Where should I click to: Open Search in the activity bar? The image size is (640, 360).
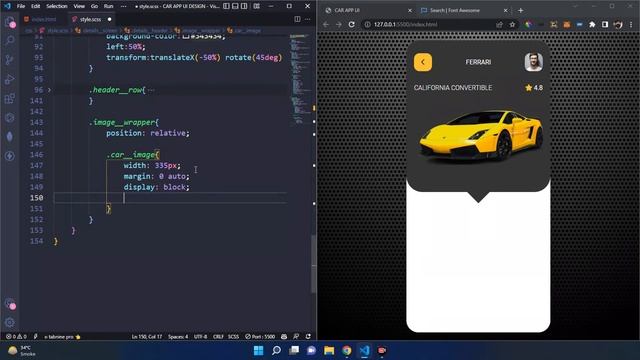click(x=10, y=41)
